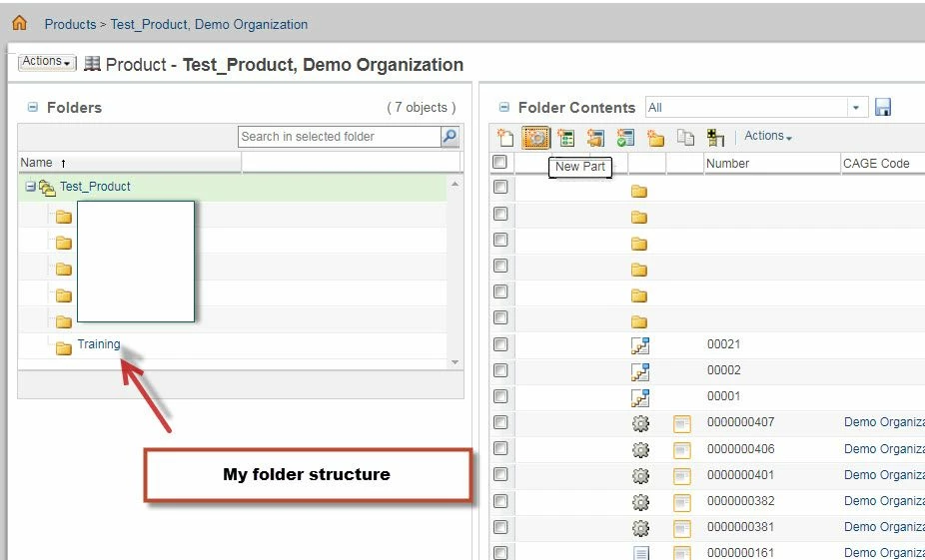Click the orange window icon beside 0000000382

pyautogui.click(x=682, y=502)
